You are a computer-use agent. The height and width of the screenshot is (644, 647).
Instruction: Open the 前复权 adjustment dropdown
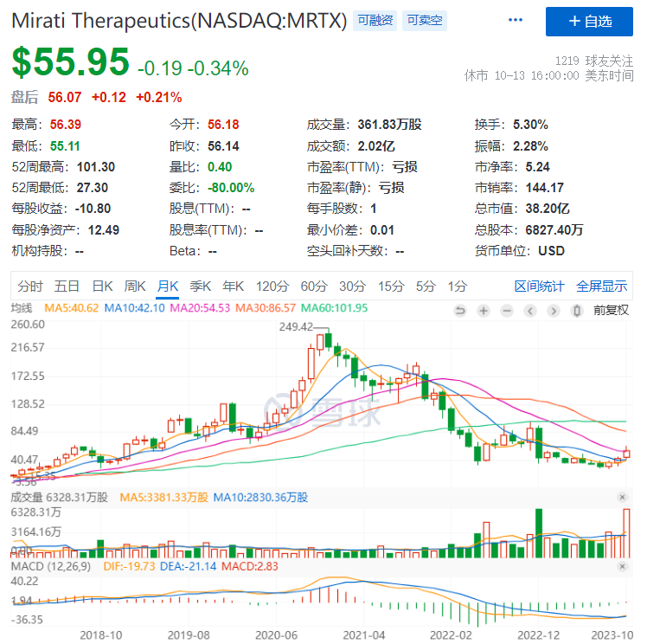[611, 310]
